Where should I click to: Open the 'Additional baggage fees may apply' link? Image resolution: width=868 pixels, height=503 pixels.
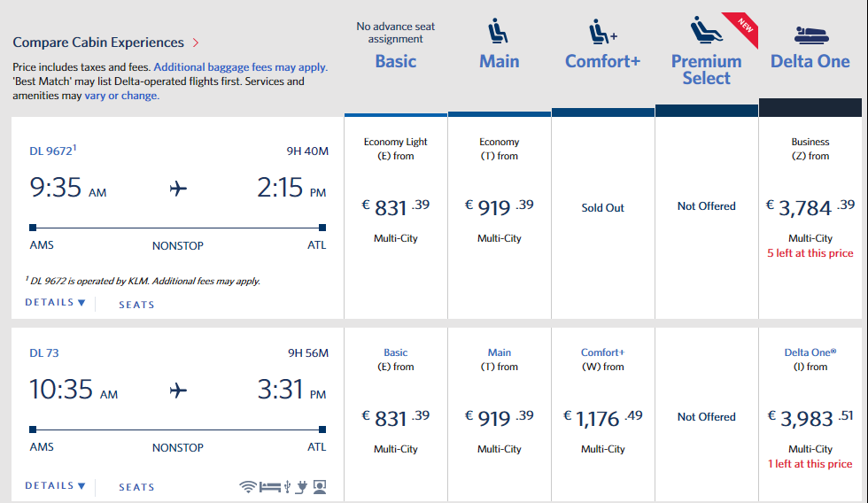pyautogui.click(x=240, y=66)
